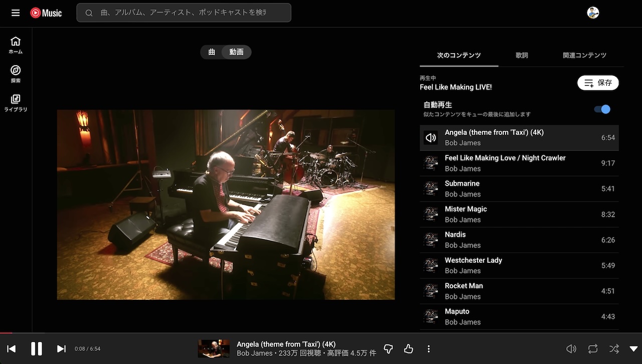The height and width of the screenshot is (364, 642).
Task: Toggle shuffle playback
Action: [614, 349]
